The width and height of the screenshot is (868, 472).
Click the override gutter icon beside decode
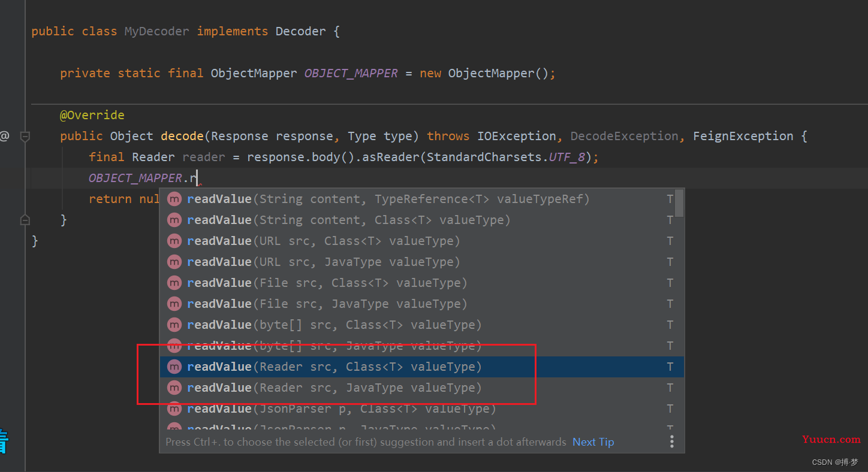pyautogui.click(x=4, y=136)
